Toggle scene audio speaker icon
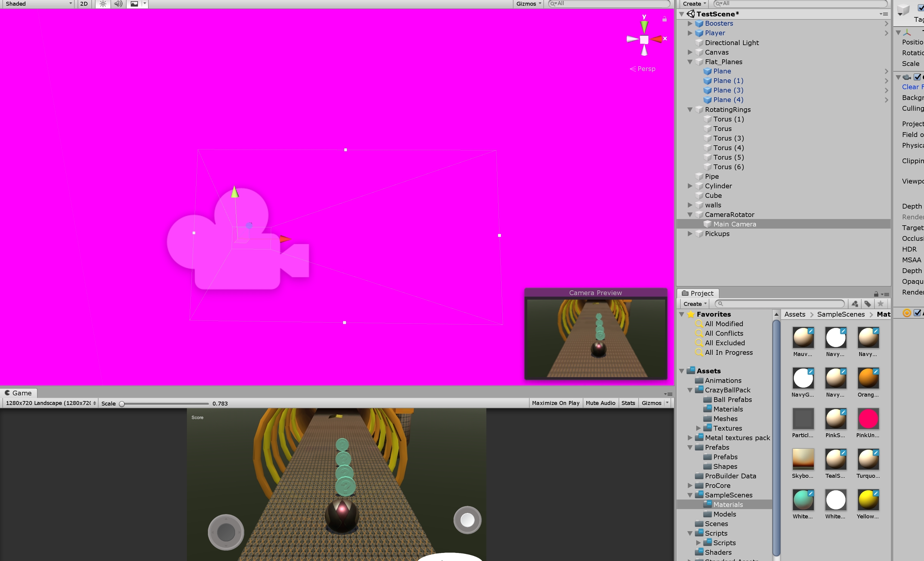Viewport: 924px width, 561px height. [118, 4]
